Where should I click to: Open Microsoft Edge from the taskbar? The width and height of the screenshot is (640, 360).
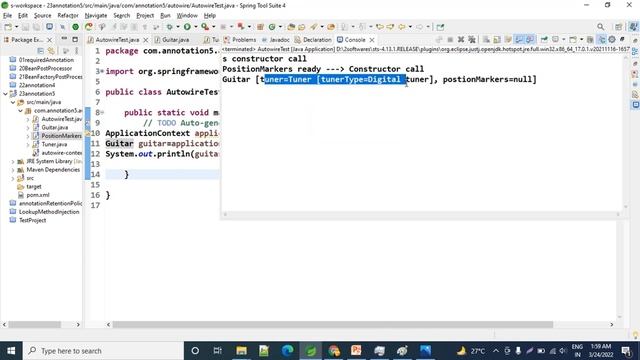287,351
